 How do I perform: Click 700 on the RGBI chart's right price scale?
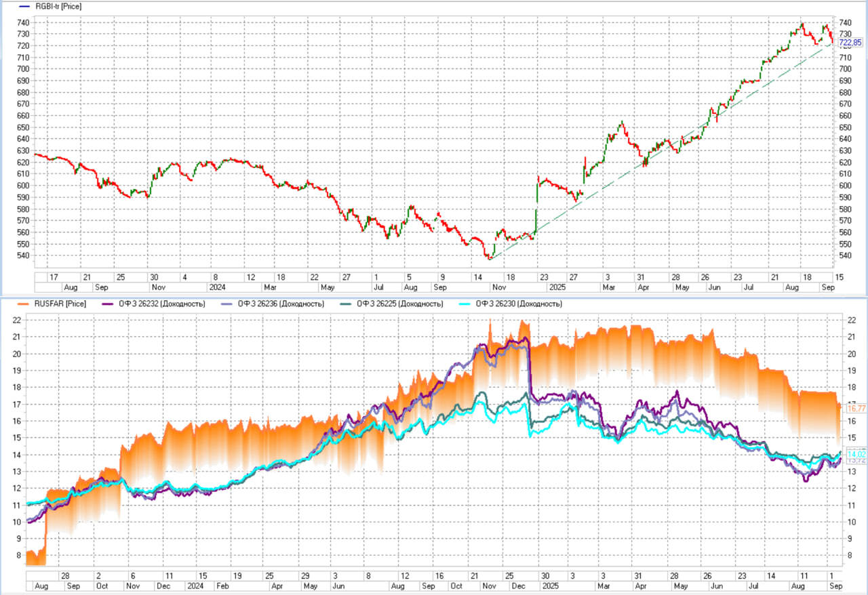pos(845,69)
